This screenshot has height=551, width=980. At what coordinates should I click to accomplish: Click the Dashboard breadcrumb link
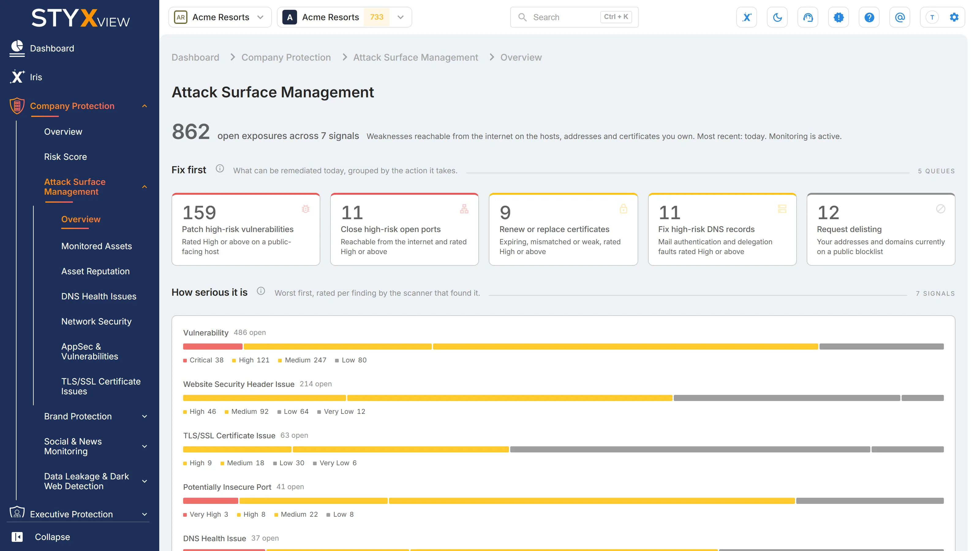point(196,58)
